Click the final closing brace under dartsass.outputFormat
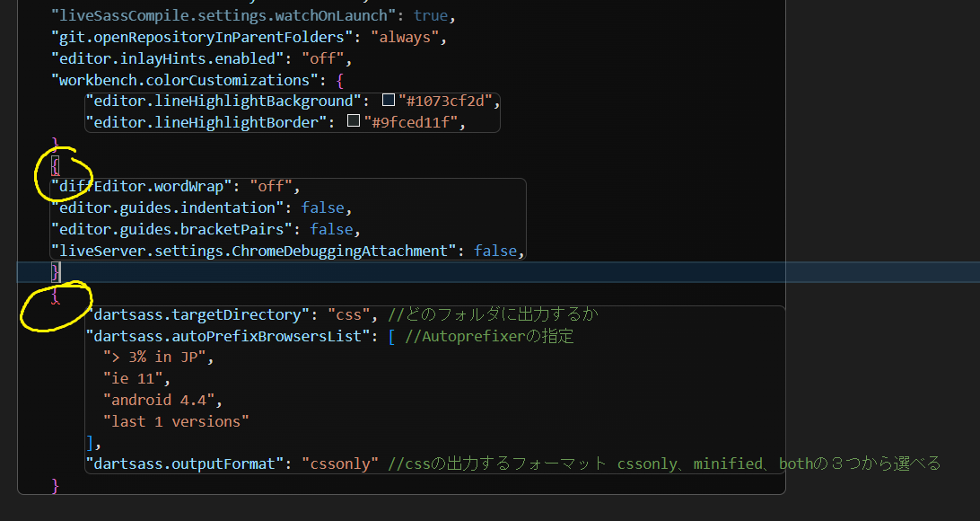Image resolution: width=980 pixels, height=521 pixels. pyautogui.click(x=56, y=485)
